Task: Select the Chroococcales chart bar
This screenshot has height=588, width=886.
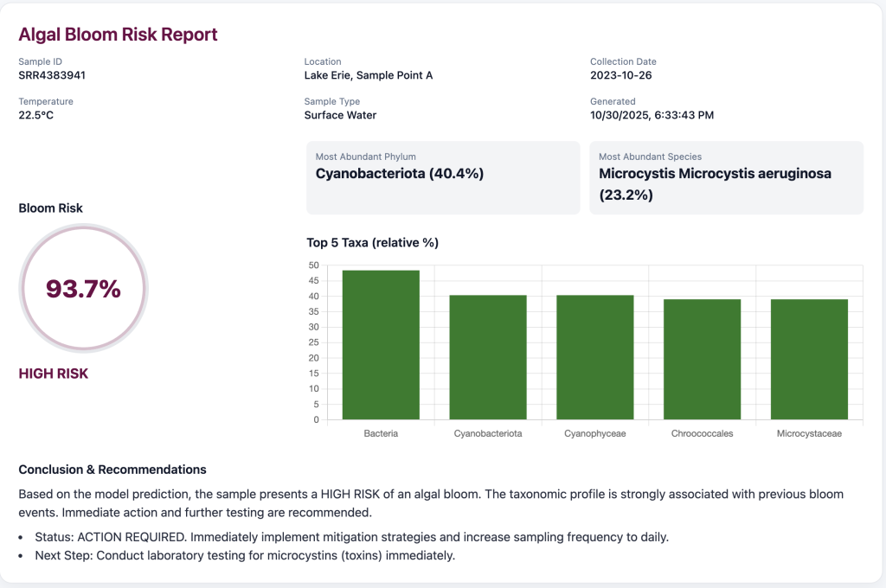Action: (702, 360)
